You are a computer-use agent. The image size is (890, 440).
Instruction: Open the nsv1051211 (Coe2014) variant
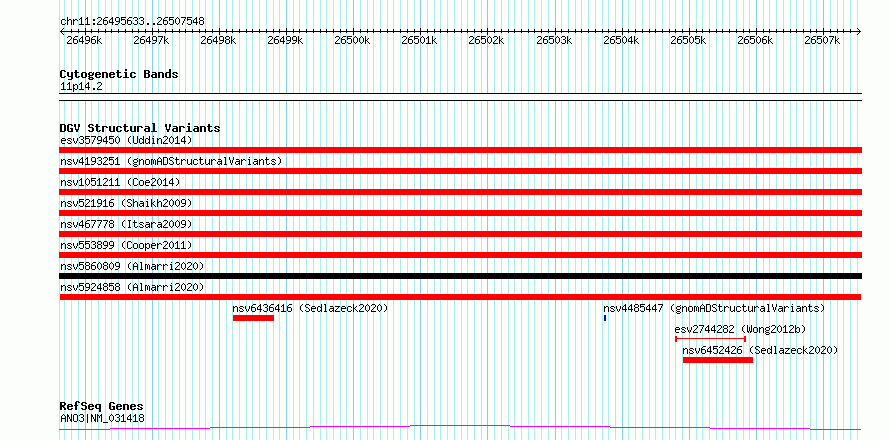tap(120, 182)
